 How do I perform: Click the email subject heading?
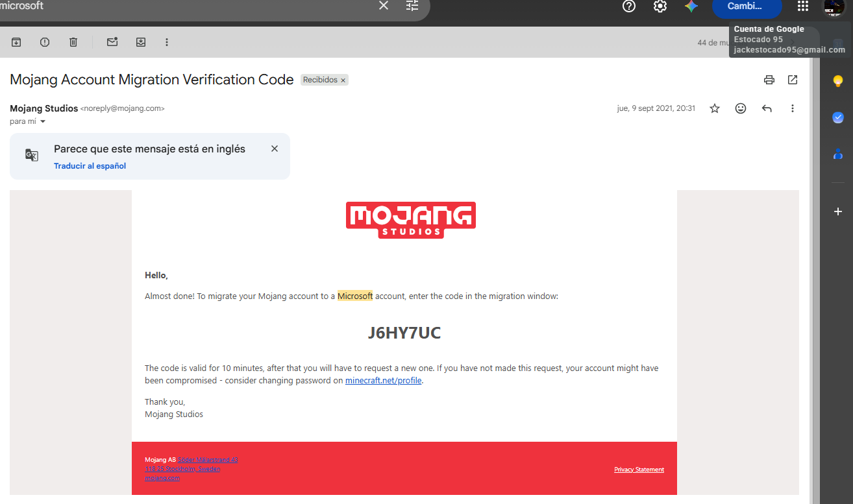(152, 80)
